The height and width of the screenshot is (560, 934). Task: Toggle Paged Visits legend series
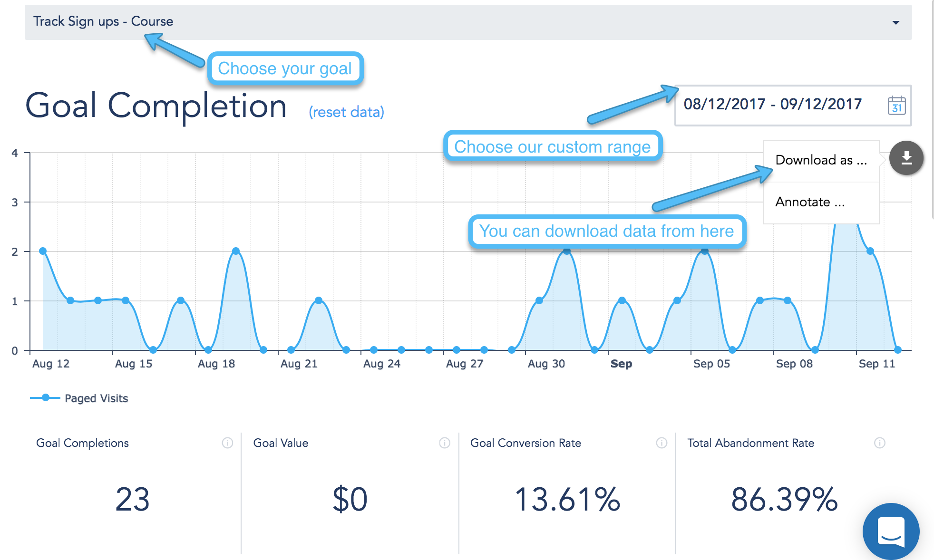[x=96, y=398]
